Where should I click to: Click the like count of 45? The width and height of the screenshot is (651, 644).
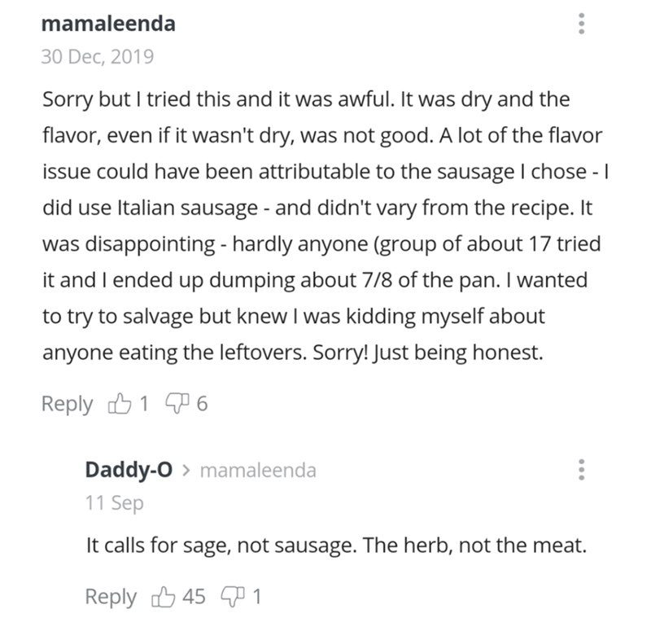[194, 597]
